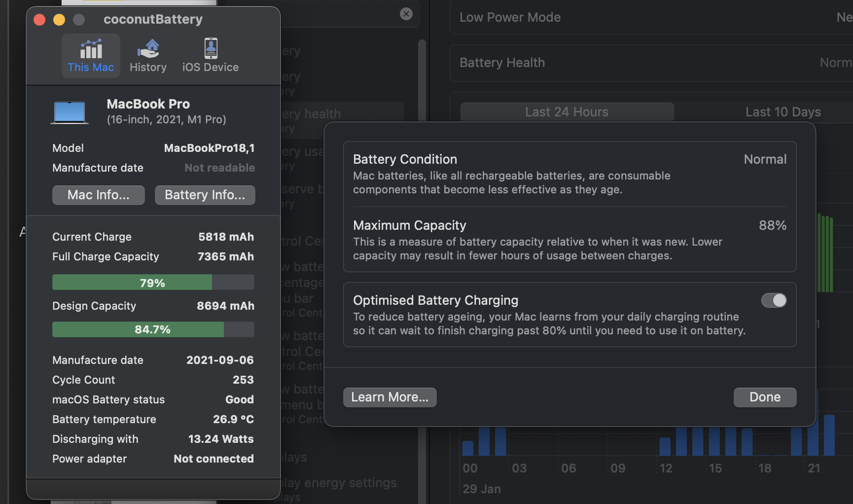Open the History tab icon
Screen dimensions: 853x504
coord(148,49)
